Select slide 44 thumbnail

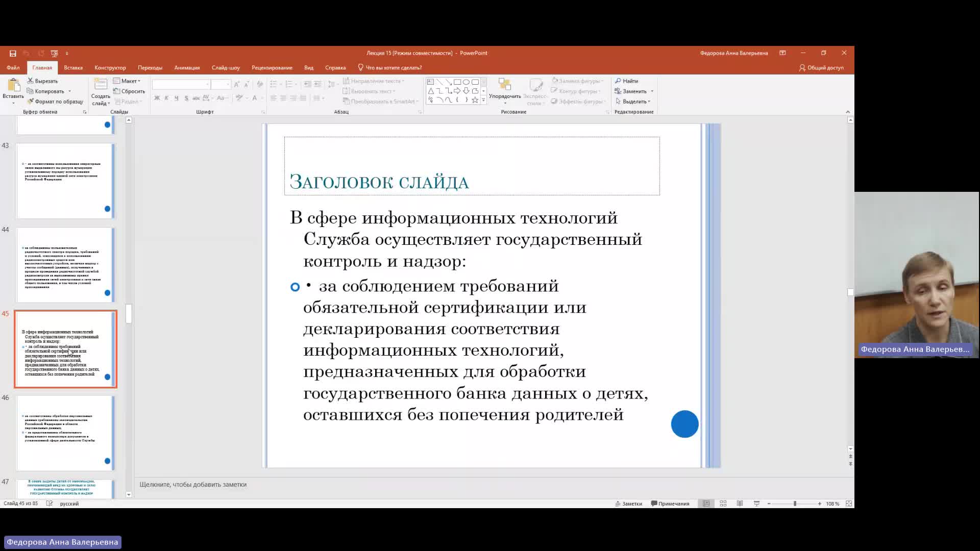pyautogui.click(x=65, y=265)
